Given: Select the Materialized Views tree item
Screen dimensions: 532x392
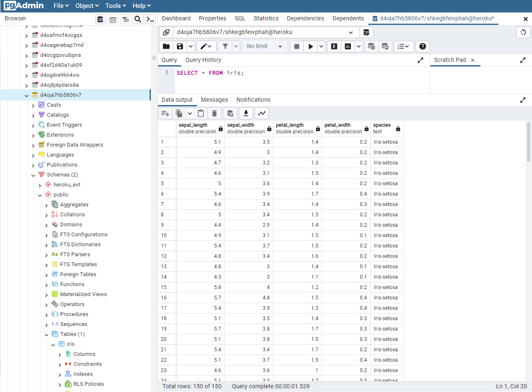Looking at the screenshot, I should [84, 294].
